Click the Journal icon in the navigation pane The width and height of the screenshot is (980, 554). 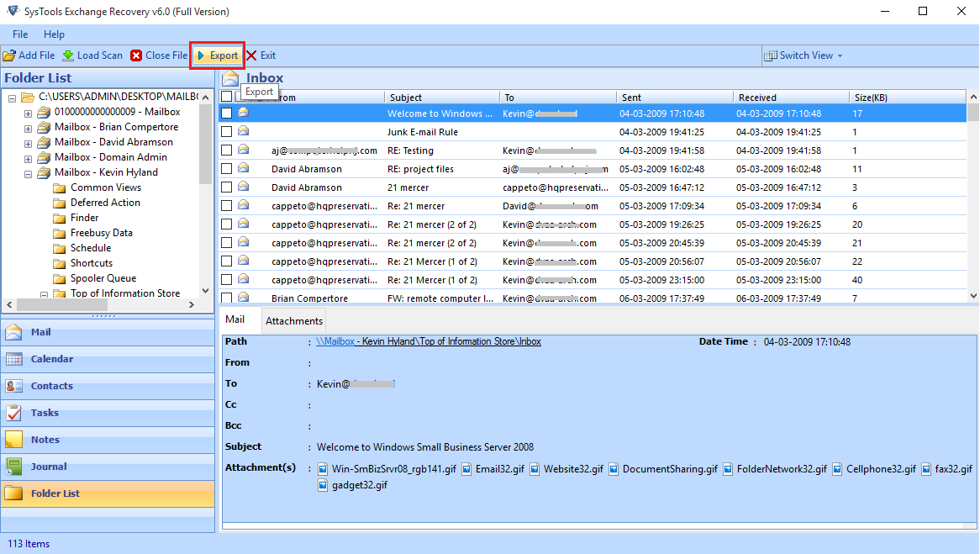click(13, 467)
